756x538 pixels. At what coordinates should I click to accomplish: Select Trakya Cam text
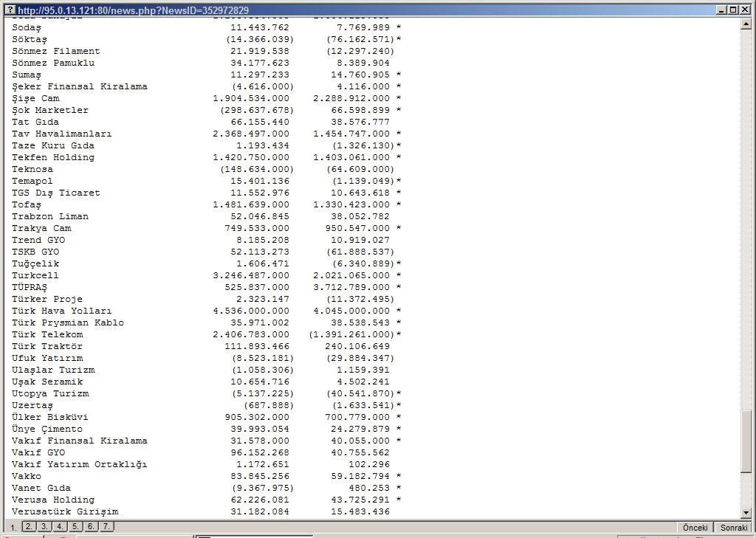pos(41,228)
